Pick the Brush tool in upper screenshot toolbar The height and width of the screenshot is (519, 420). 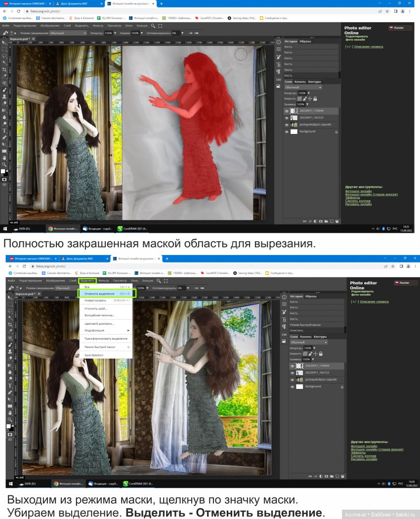[4, 90]
